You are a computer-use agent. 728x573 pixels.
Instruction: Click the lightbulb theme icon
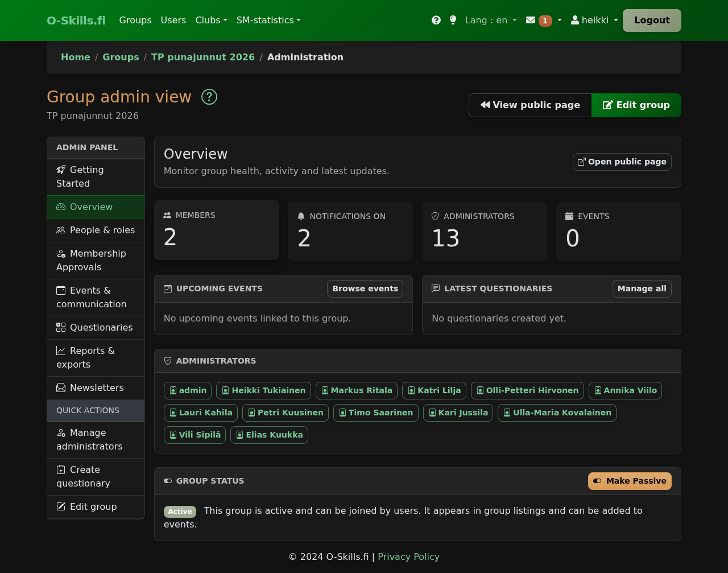coord(452,19)
